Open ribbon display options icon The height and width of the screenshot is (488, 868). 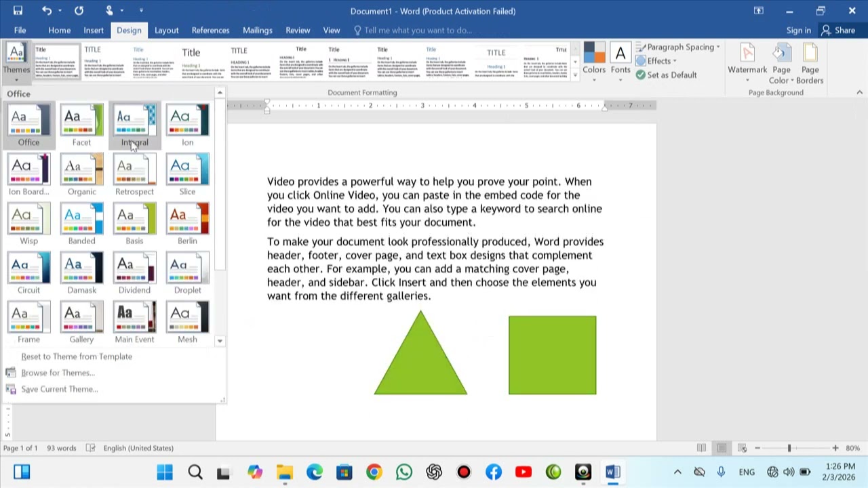pos(758,11)
